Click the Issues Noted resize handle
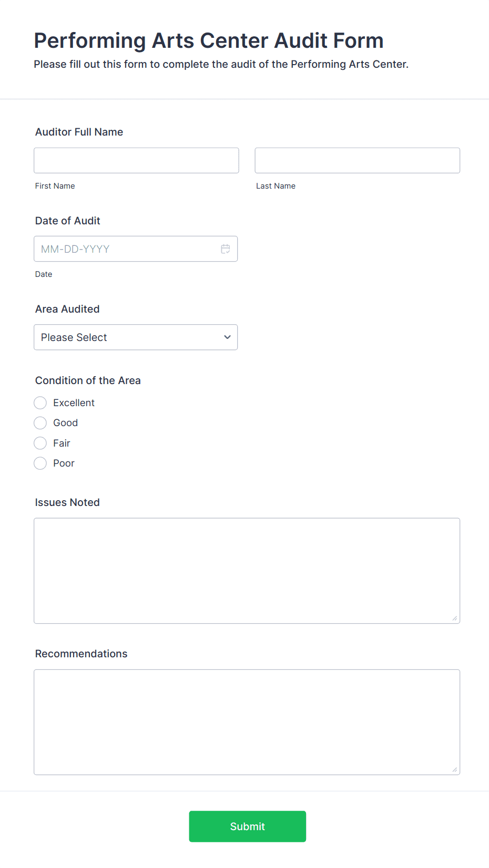489x868 pixels. tap(455, 618)
